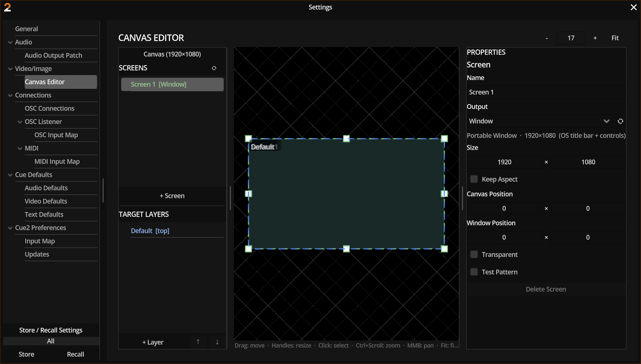641x364 pixels.
Task: Collapse the Cue2 Preferences section
Action: pyautogui.click(x=10, y=228)
